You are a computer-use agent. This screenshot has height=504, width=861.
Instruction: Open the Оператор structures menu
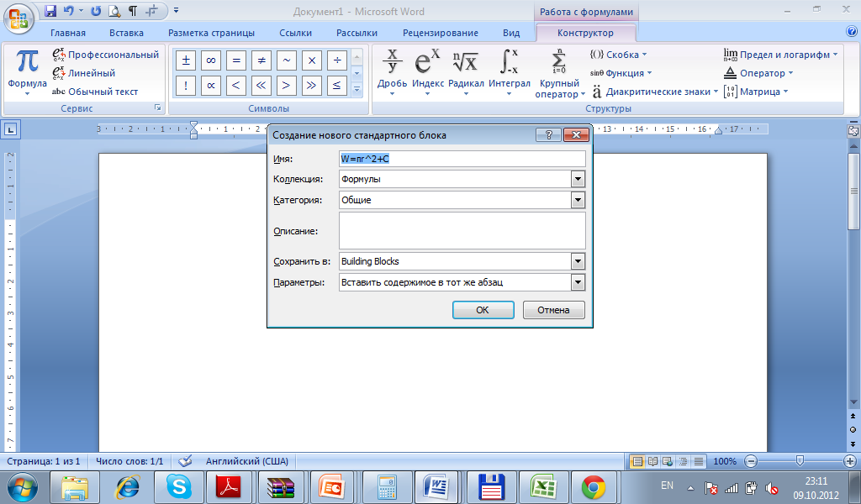[758, 73]
